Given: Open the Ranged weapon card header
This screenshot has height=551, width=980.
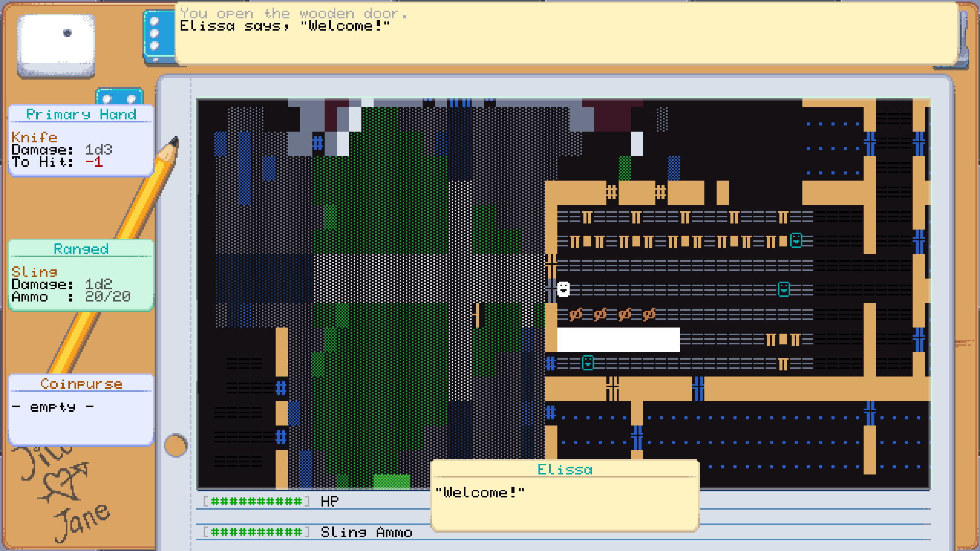Looking at the screenshot, I should click(81, 249).
